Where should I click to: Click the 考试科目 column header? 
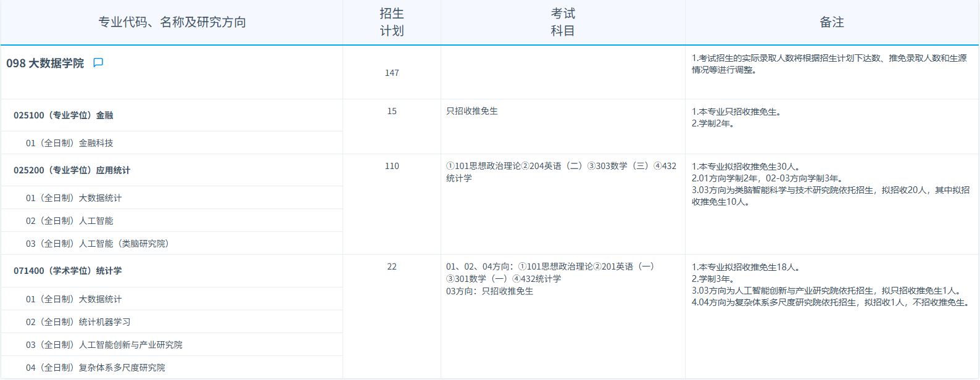pyautogui.click(x=563, y=22)
